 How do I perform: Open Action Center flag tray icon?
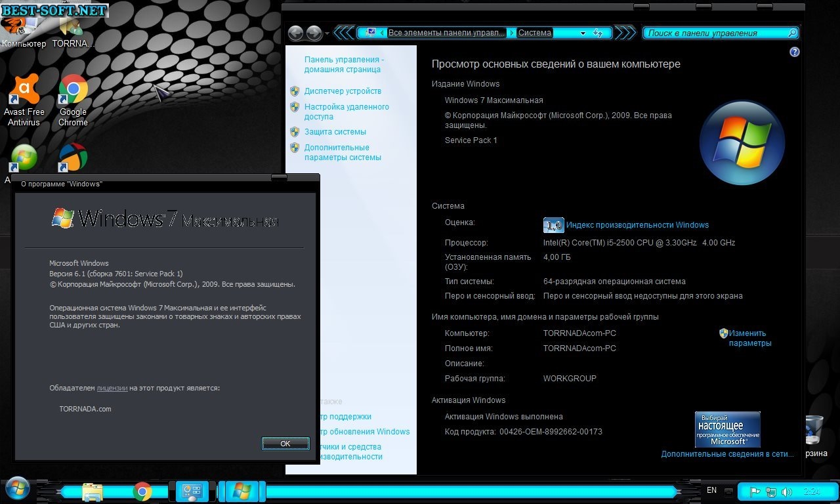click(x=755, y=492)
